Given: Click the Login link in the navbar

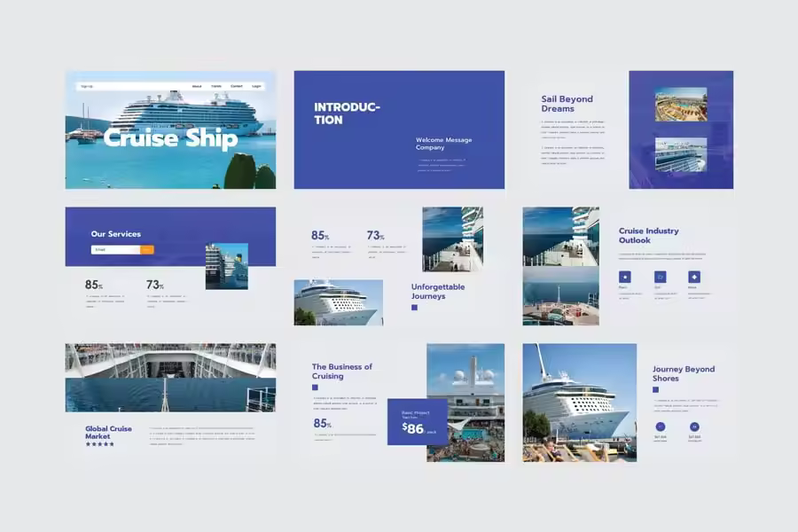Looking at the screenshot, I should pos(256,86).
